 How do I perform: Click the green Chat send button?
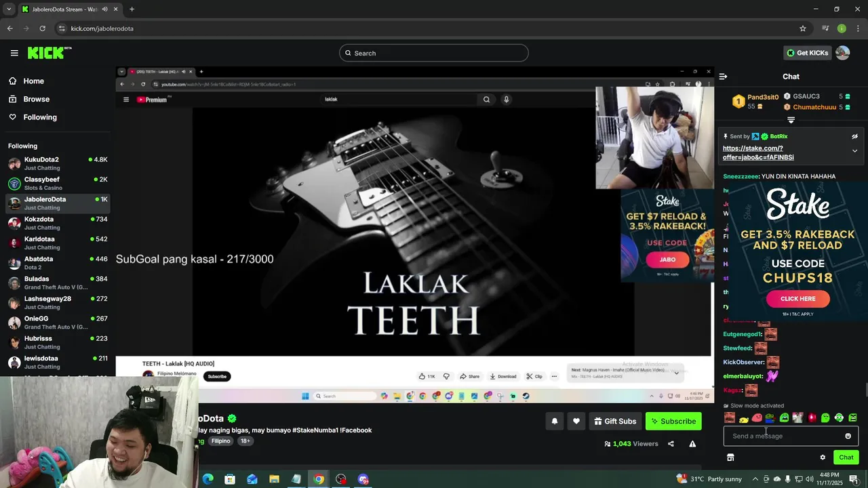(x=846, y=457)
